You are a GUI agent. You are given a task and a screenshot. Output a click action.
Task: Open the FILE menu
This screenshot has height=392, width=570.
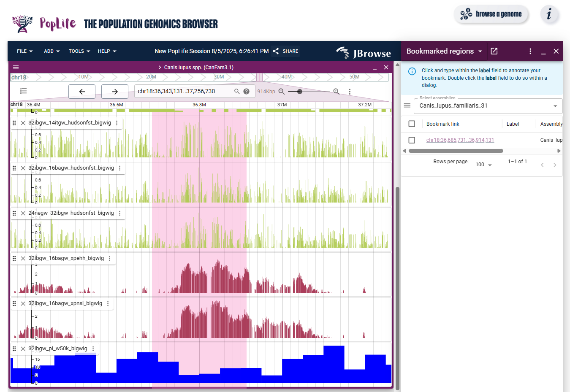(24, 51)
